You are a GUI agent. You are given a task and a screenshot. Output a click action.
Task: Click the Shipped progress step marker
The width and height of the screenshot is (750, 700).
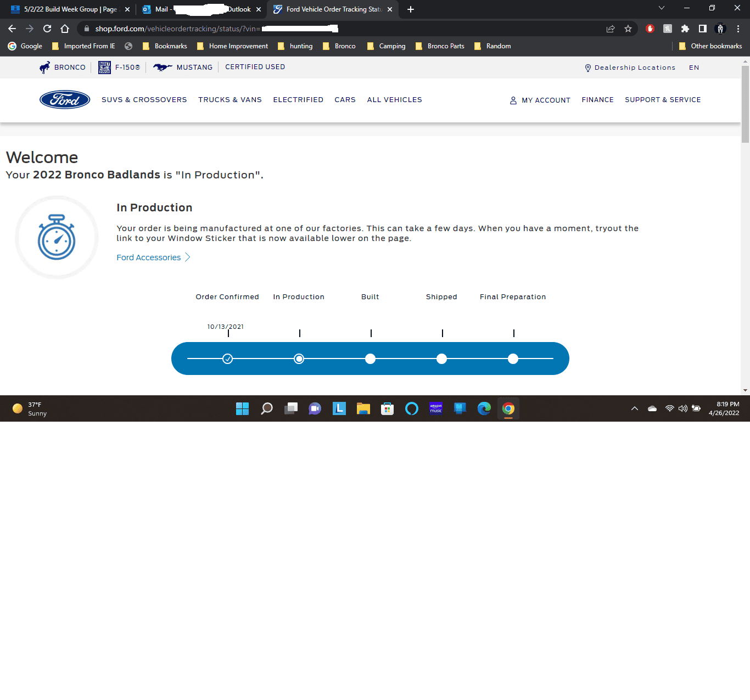(442, 359)
